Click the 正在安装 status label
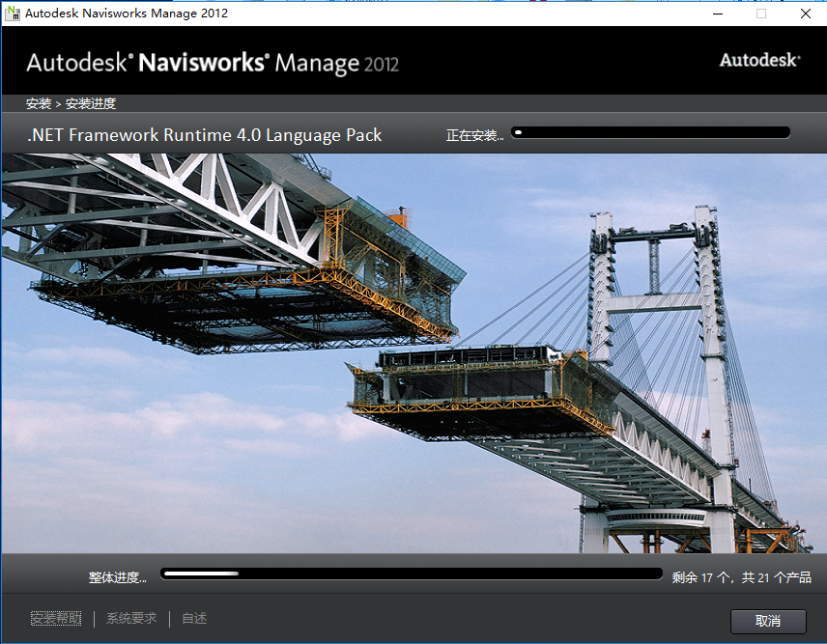The width and height of the screenshot is (827, 644). (x=474, y=135)
